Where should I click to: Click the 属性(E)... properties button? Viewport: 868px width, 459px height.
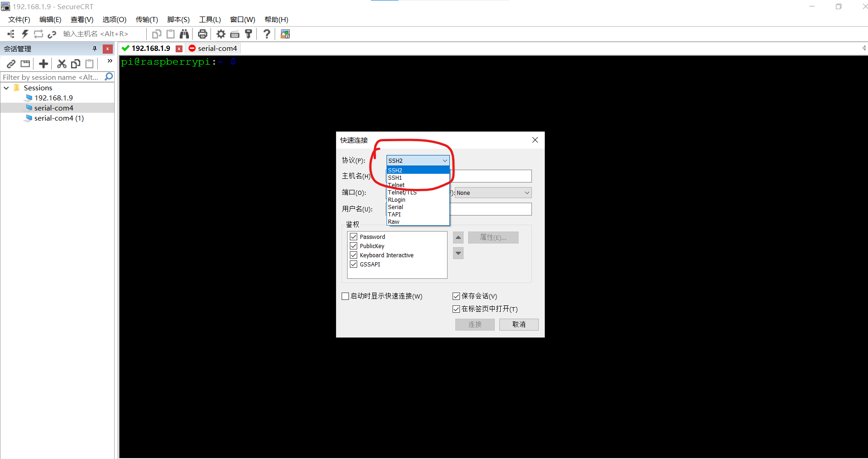coord(493,238)
